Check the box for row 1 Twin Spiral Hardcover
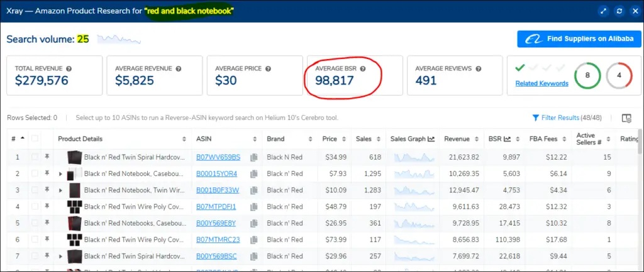 [35, 157]
